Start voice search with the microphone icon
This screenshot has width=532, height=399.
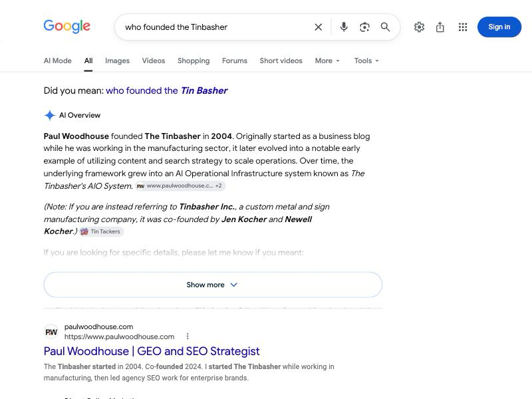coord(344,27)
